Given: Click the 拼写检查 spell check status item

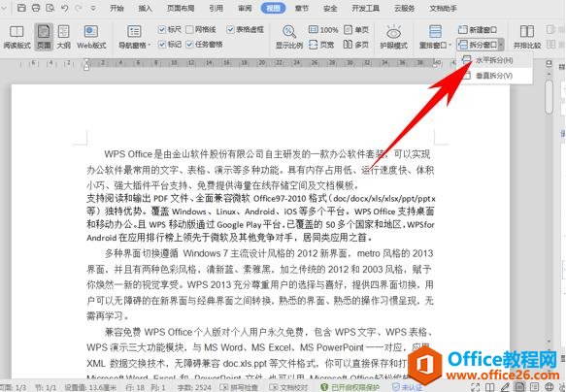Looking at the screenshot, I should pos(240,388).
